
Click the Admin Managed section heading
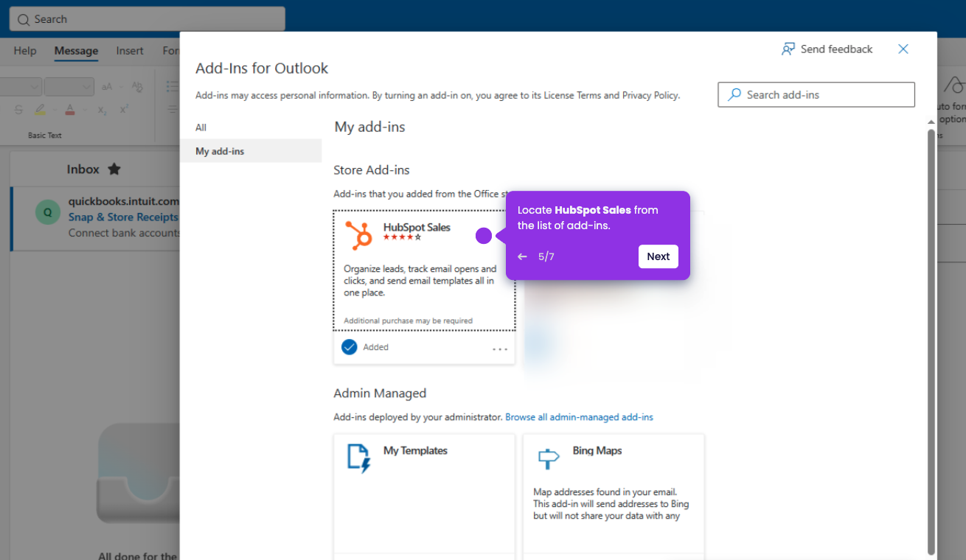380,393
